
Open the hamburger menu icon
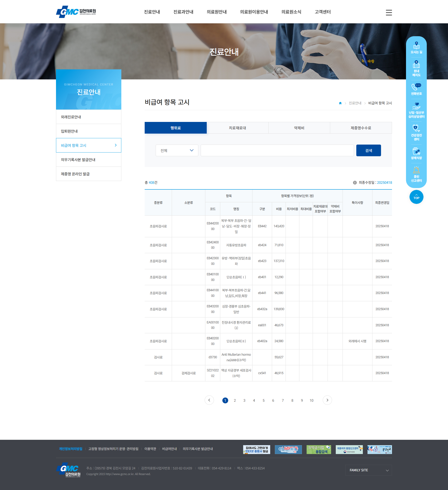(388, 13)
